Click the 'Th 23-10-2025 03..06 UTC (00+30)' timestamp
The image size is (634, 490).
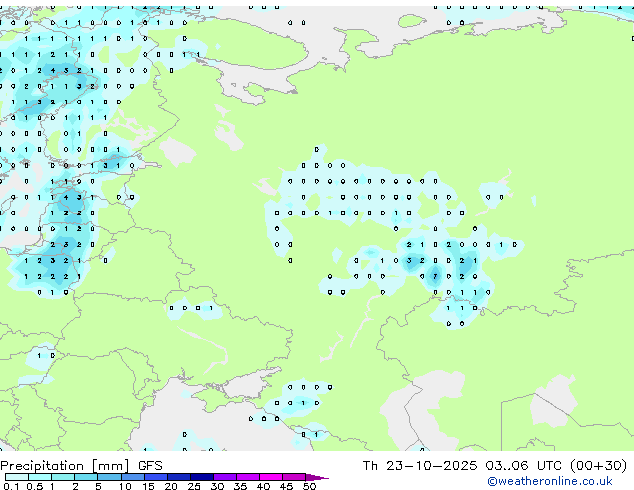(495, 466)
